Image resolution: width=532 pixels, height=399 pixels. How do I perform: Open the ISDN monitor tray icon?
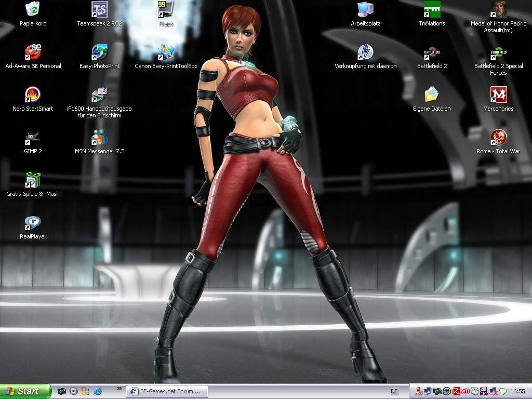484,391
